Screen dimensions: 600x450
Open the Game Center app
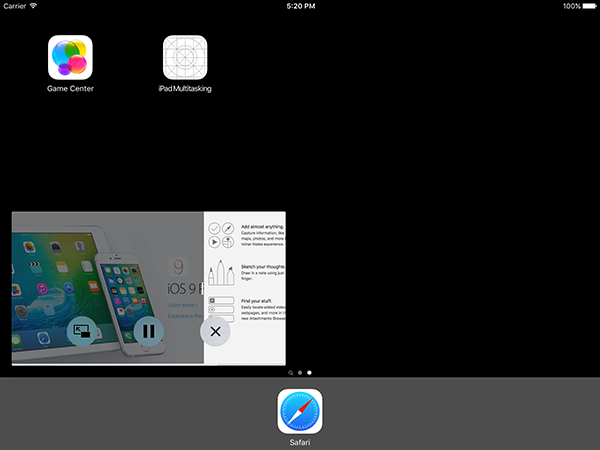[70, 57]
